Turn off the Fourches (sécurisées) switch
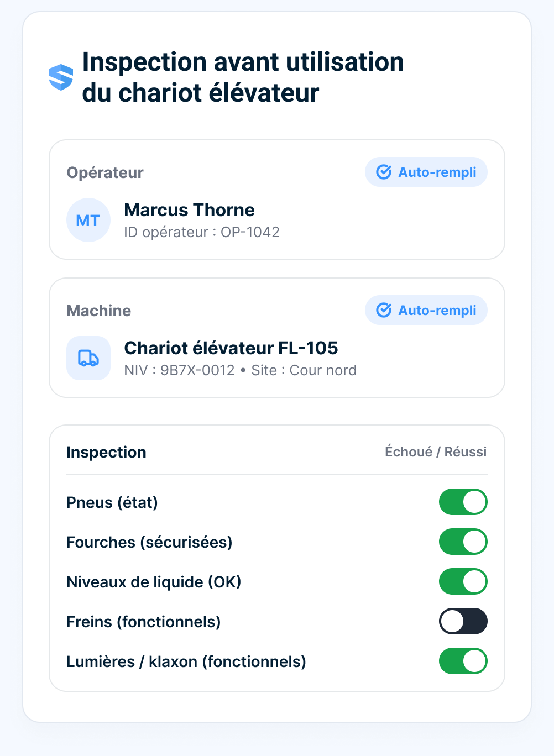Image resolution: width=554 pixels, height=756 pixels. point(463,542)
